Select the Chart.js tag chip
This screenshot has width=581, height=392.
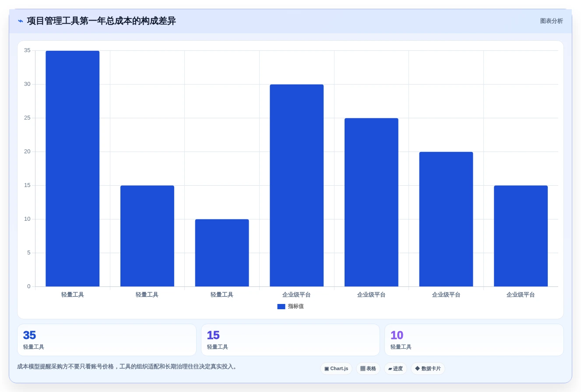(x=336, y=369)
